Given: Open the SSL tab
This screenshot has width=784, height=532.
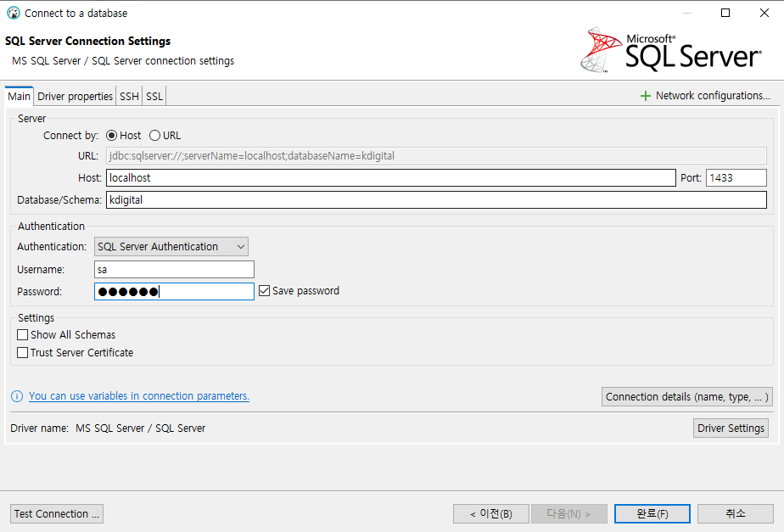Looking at the screenshot, I should coord(154,96).
